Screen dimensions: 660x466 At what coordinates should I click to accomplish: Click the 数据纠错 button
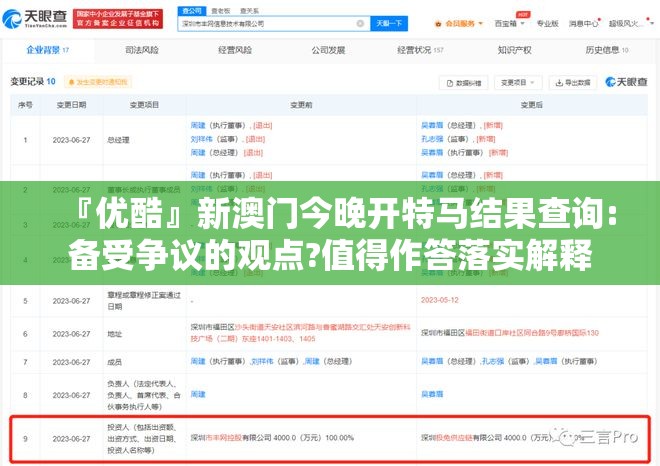[x=463, y=83]
